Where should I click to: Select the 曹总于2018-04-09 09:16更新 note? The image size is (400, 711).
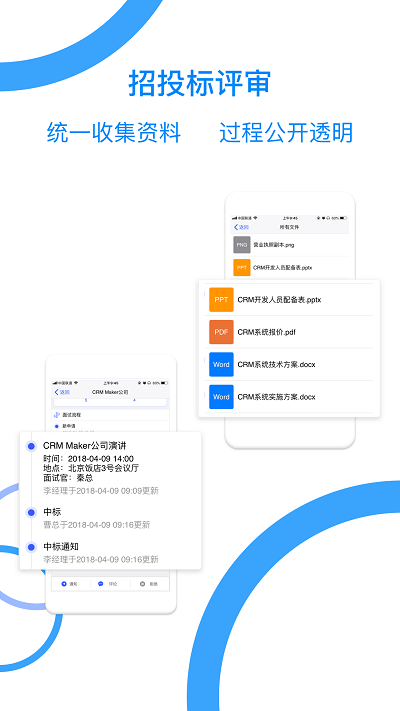96,525
